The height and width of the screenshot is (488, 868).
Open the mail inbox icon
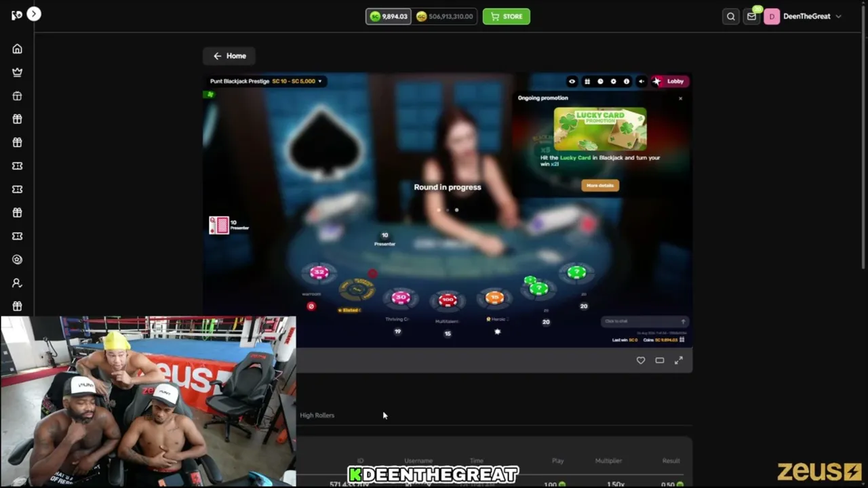(751, 16)
